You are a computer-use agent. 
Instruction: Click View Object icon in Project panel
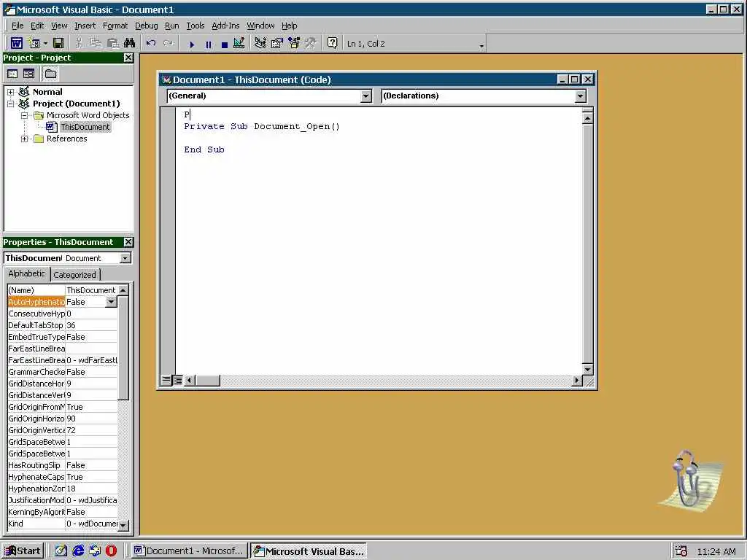click(29, 74)
